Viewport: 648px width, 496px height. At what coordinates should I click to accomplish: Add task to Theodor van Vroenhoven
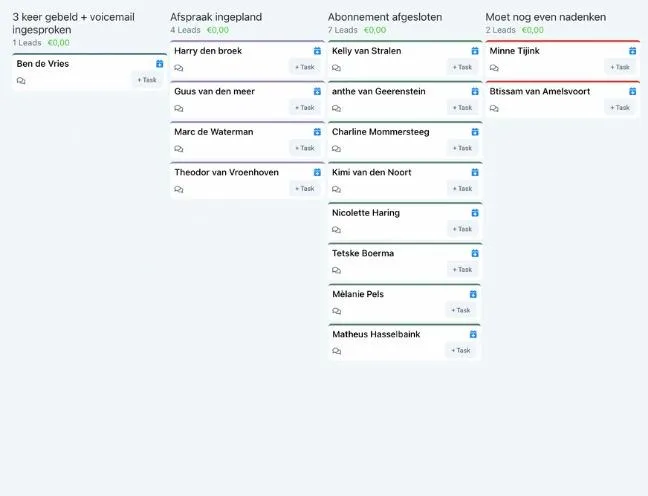click(305, 188)
